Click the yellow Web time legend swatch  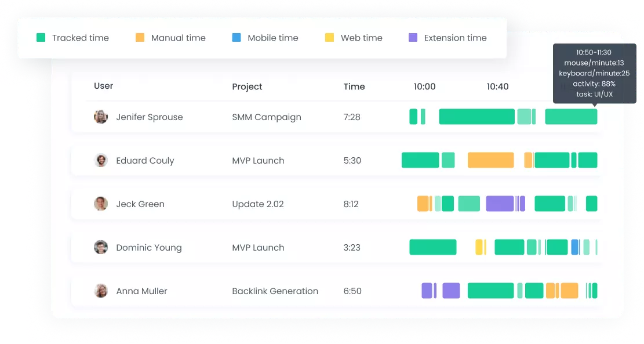[x=329, y=37]
